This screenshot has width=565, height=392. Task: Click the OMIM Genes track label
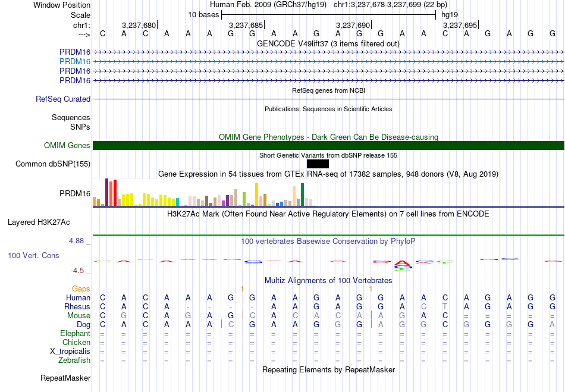[67, 145]
